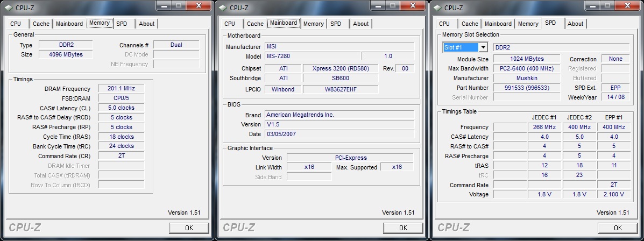Image resolution: width=644 pixels, height=241 pixels.
Task: Click OK button in the Memory window
Action: coord(189,228)
